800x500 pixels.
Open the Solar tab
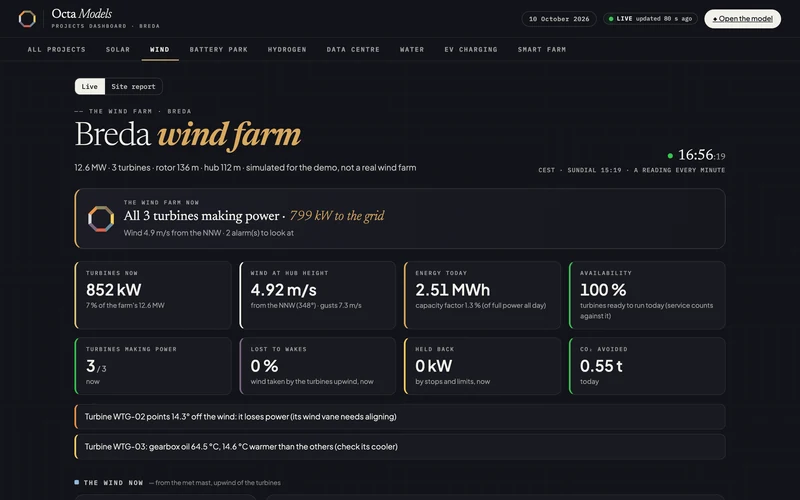118,49
